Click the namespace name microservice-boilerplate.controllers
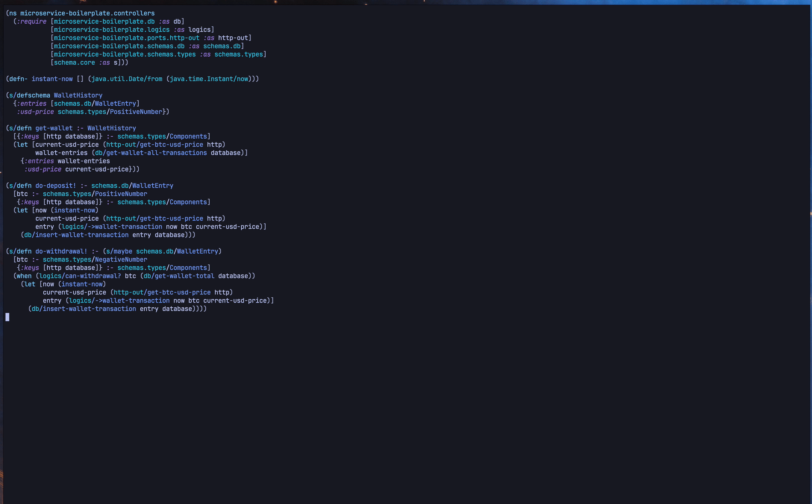Viewport: 812px width, 504px height. pos(87,13)
